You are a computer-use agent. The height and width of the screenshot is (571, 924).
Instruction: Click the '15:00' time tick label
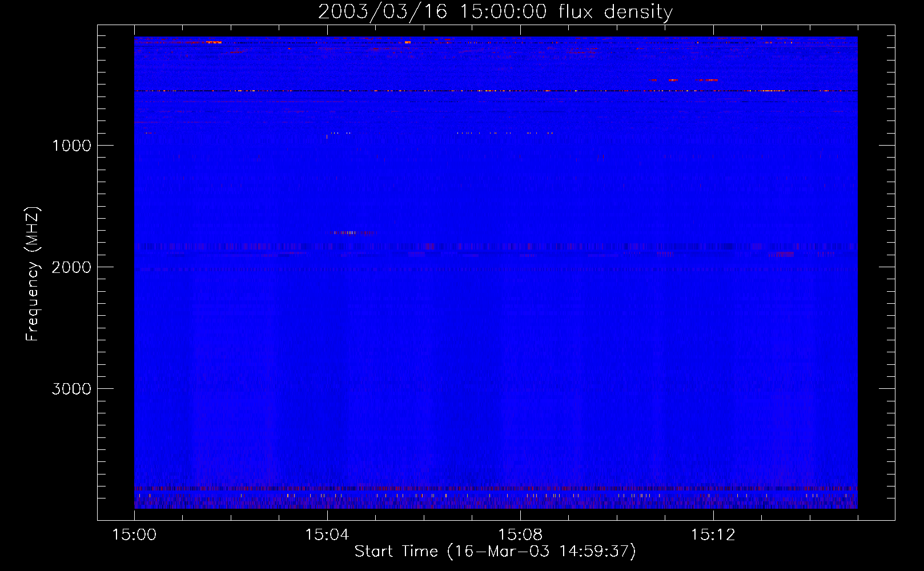tap(134, 535)
